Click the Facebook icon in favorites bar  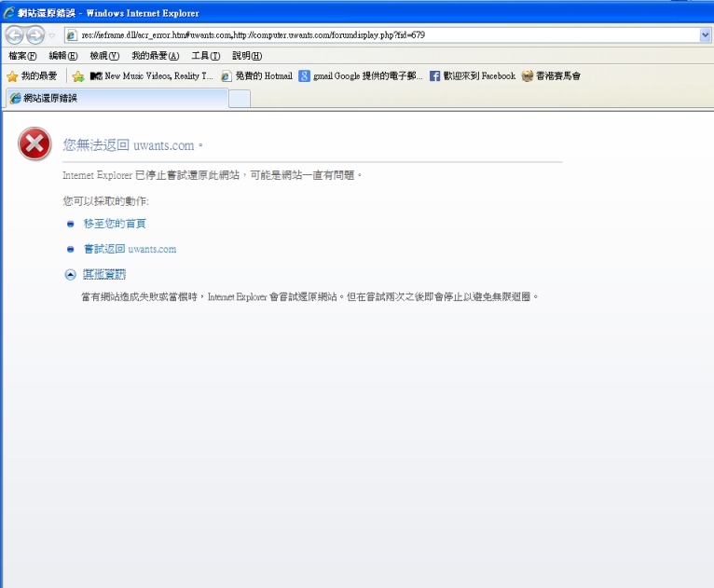tap(435, 76)
